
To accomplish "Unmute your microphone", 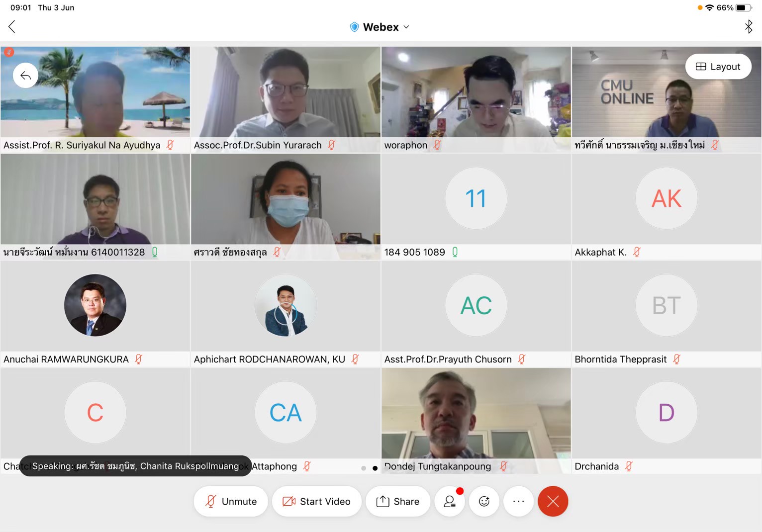I will [x=231, y=501].
